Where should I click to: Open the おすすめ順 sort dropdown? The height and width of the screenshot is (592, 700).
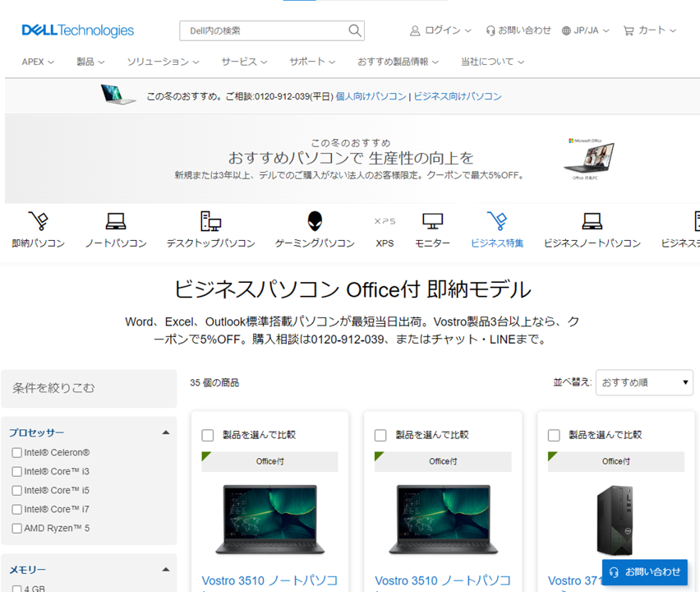point(644,382)
